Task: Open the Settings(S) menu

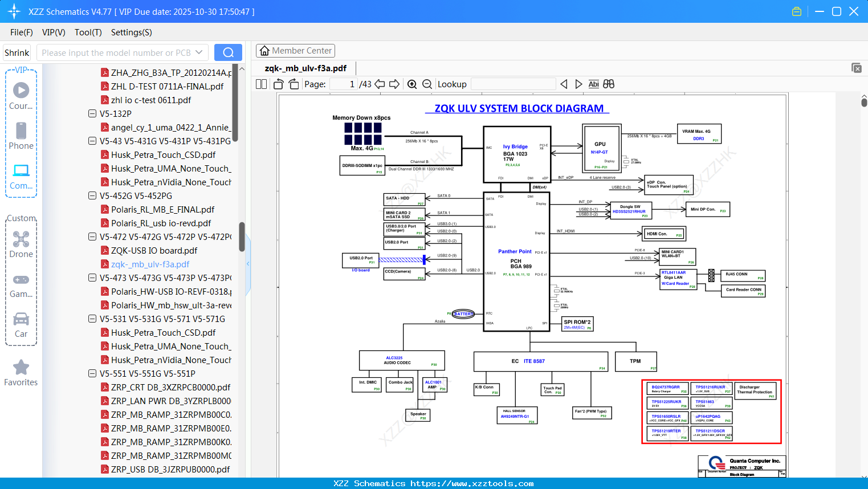Action: point(132,32)
